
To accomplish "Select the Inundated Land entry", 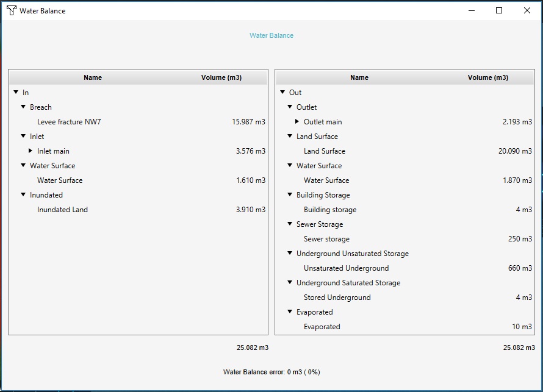I will tap(62, 210).
